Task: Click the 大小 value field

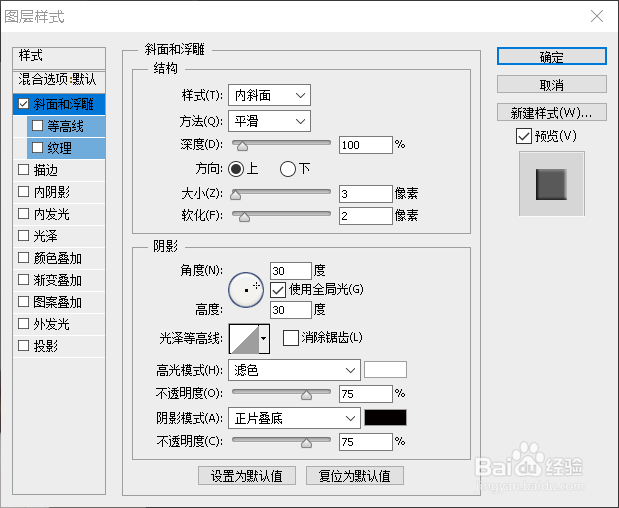Action: click(x=366, y=194)
